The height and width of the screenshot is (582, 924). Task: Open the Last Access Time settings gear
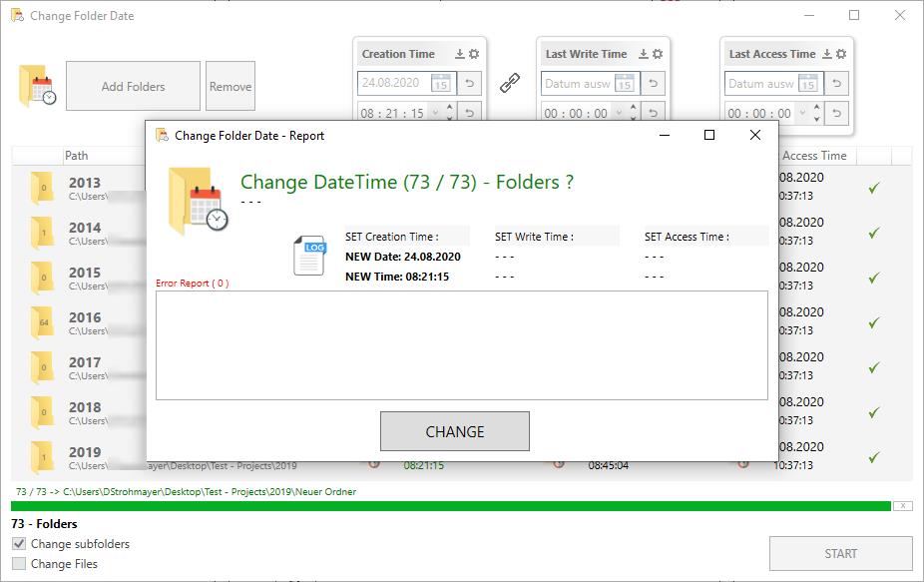click(839, 53)
